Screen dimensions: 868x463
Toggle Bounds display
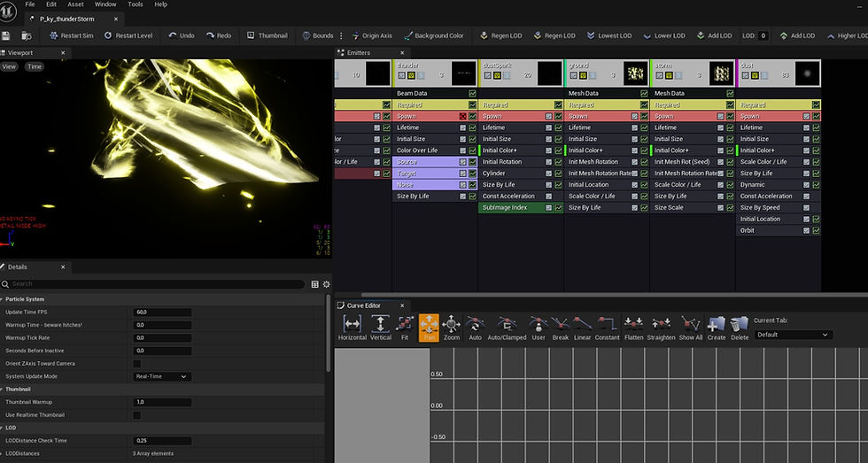point(318,35)
